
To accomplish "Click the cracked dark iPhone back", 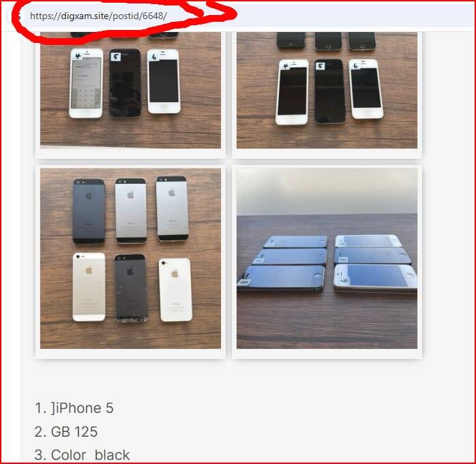I will [x=131, y=288].
